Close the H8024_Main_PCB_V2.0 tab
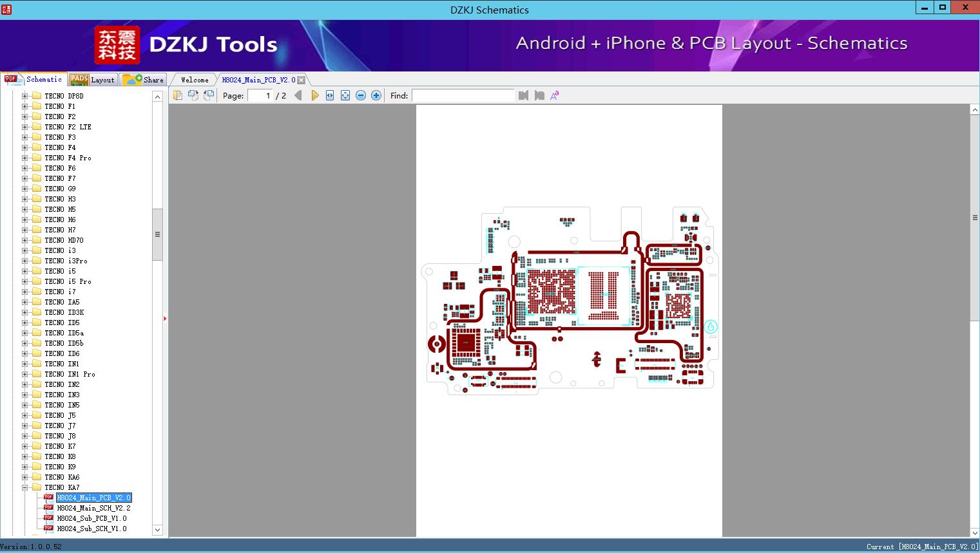The image size is (980, 553). (301, 80)
